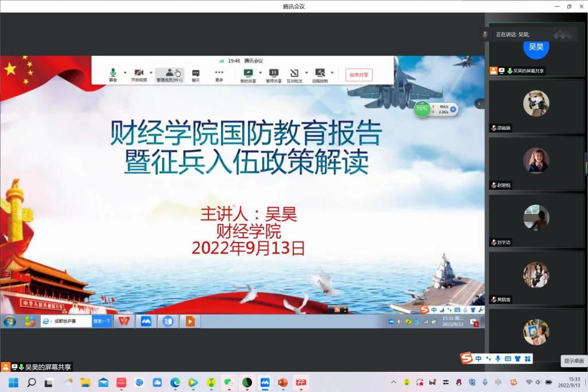This screenshot has width=588, height=392.
Task: Click Sogou input method S logo
Action: pos(467,359)
